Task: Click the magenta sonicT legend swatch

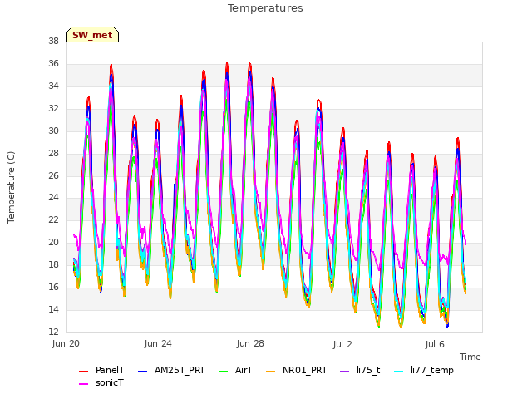Action: click(83, 383)
